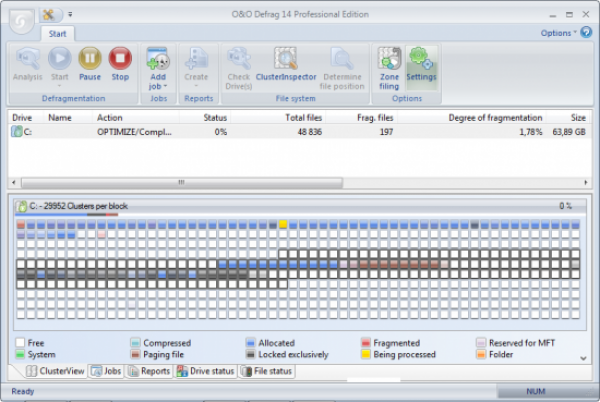Switch to the ClusterView tab
The image size is (600, 402).
click(x=55, y=371)
